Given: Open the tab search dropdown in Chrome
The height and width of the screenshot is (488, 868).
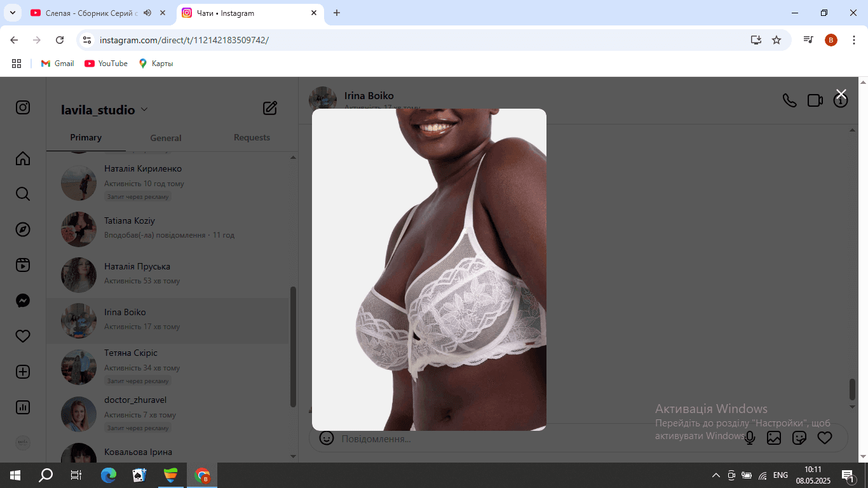Looking at the screenshot, I should tap(12, 13).
